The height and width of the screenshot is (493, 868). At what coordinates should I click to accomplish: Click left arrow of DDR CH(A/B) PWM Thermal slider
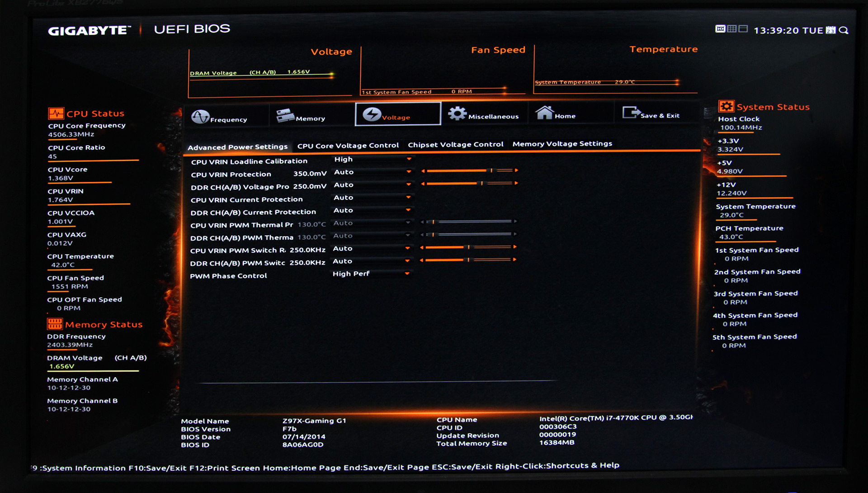[422, 235]
